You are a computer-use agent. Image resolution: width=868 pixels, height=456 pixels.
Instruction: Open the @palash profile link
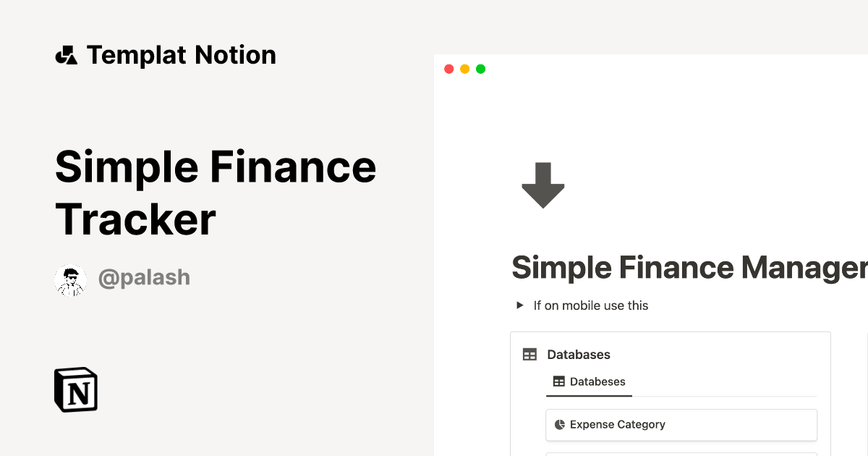click(144, 277)
